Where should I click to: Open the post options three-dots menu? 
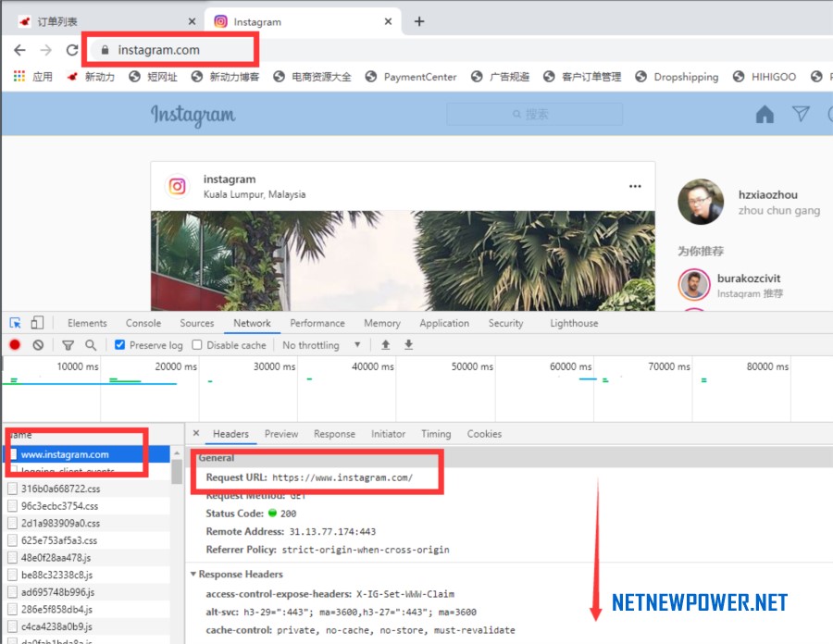coord(635,186)
